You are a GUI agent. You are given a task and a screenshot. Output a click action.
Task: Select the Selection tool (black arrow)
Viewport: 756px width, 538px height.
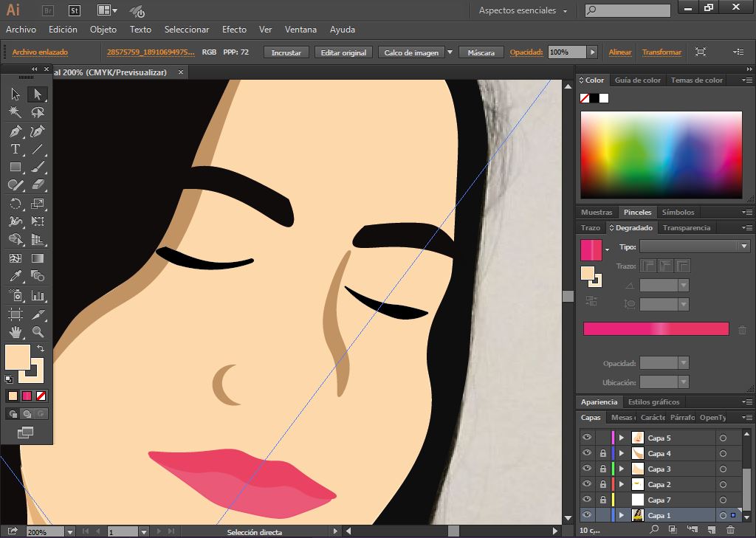click(16, 94)
